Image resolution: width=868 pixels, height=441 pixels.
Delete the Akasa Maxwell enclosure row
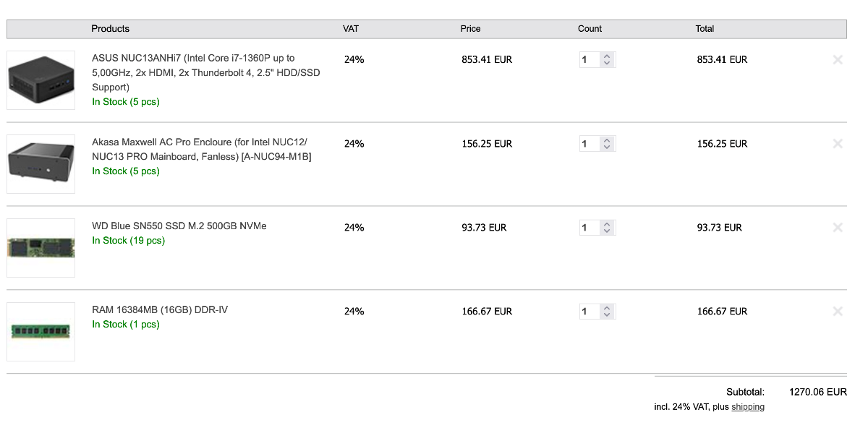coord(838,144)
